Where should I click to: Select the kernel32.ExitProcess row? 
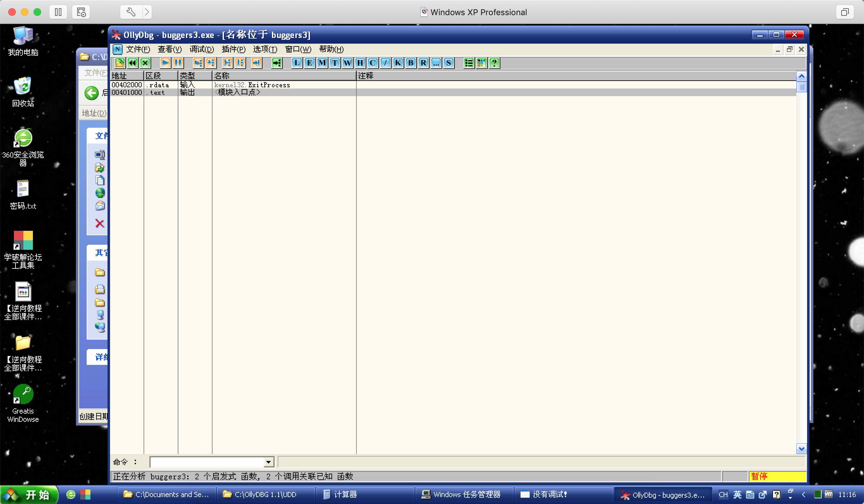[x=252, y=85]
